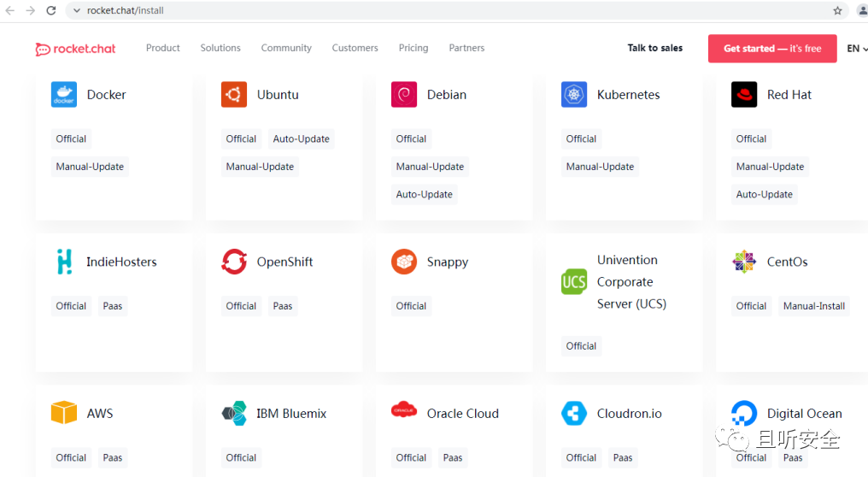
Task: Open the Solutions menu
Action: (220, 48)
